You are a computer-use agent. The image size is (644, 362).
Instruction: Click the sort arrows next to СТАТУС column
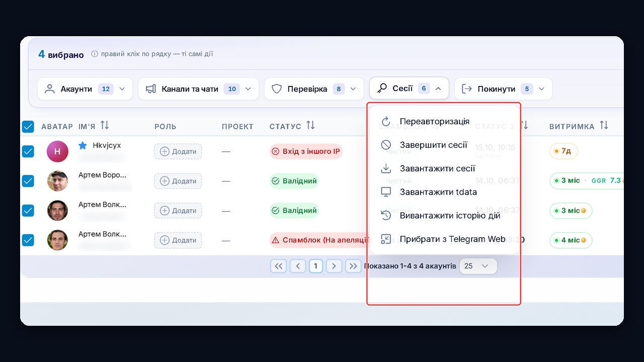pos(310,125)
